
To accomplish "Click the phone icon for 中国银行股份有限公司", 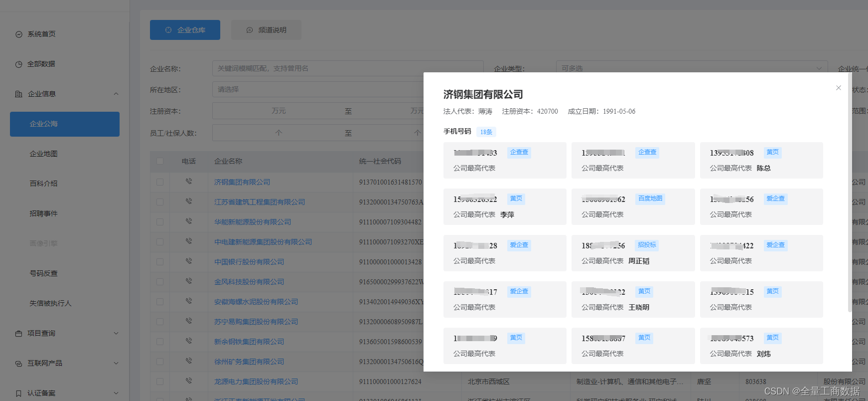I will tap(189, 261).
